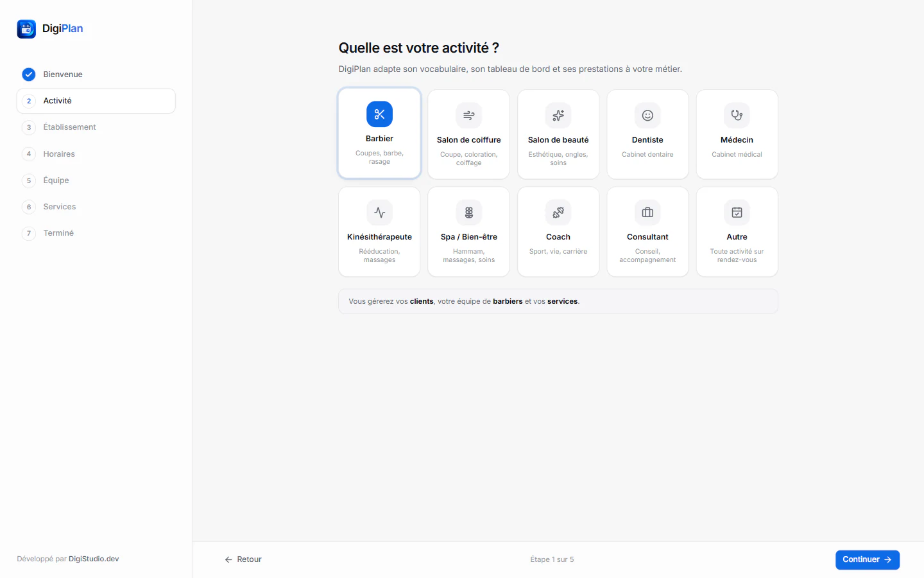Click 'Hammam, massages, soins' description
Image resolution: width=924 pixels, height=578 pixels.
[469, 256]
